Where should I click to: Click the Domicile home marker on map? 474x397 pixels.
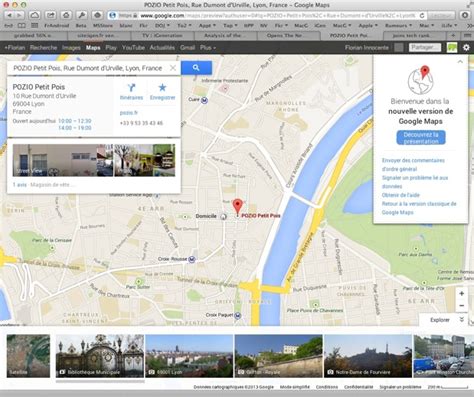coord(223,216)
